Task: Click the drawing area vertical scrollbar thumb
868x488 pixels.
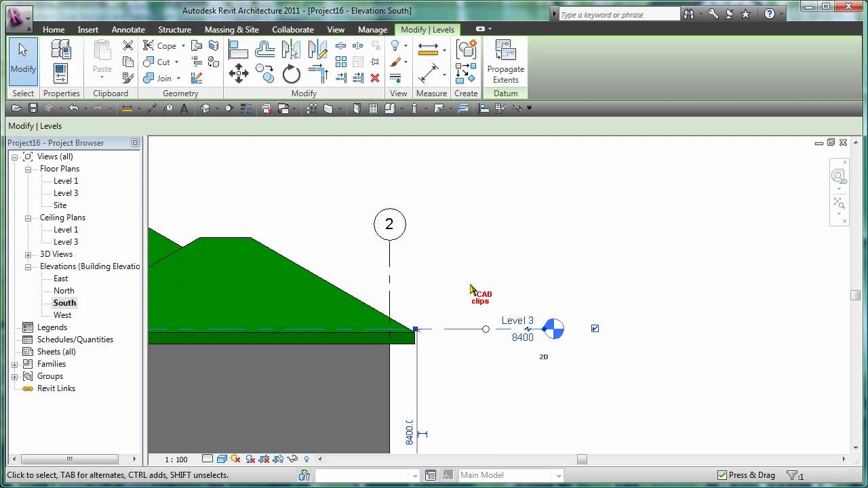Action: point(856,296)
